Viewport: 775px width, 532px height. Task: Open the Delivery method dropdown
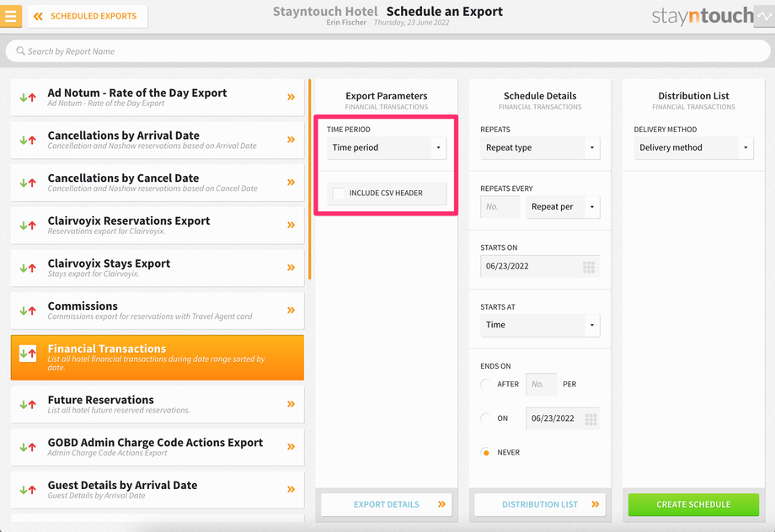[694, 147]
